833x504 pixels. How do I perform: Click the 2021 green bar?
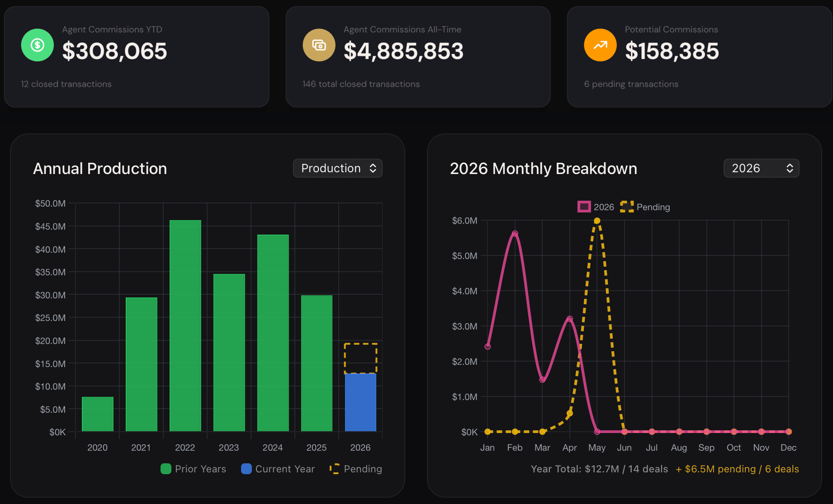pyautogui.click(x=142, y=364)
